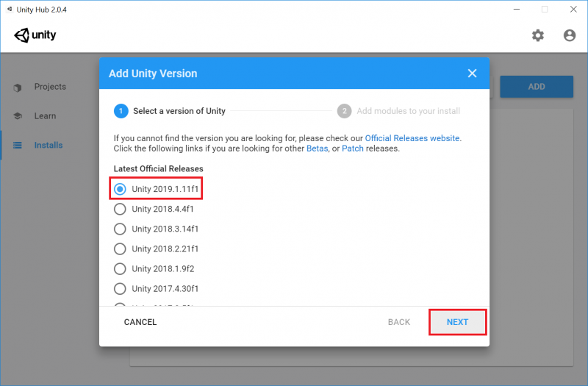Click the Latest Official Releases heading
Viewport: 588px width, 386px height.
tap(158, 169)
